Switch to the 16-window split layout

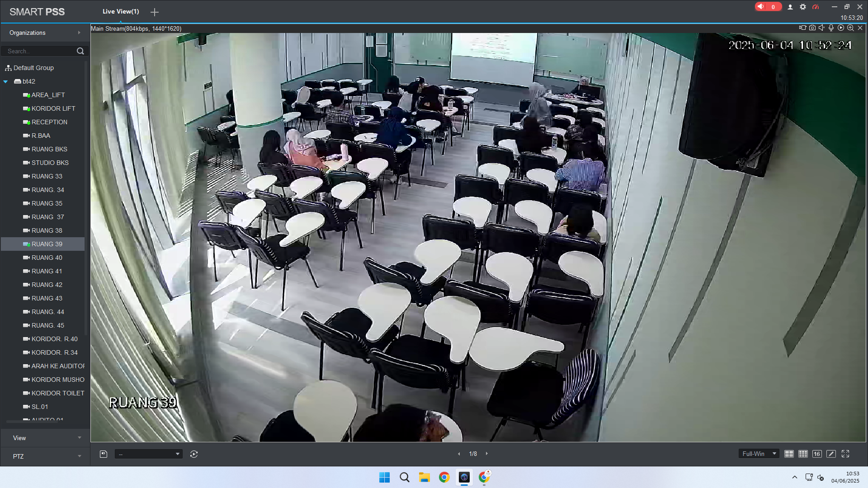817,454
